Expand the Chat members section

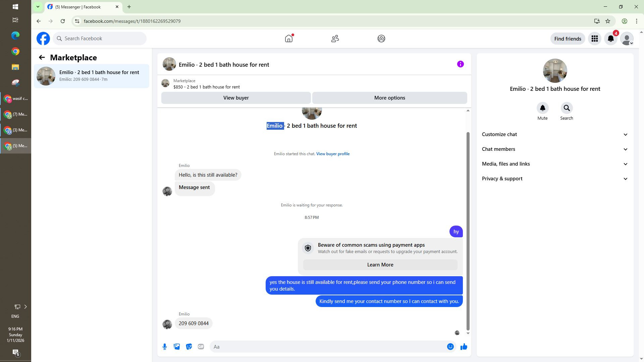[x=555, y=149]
